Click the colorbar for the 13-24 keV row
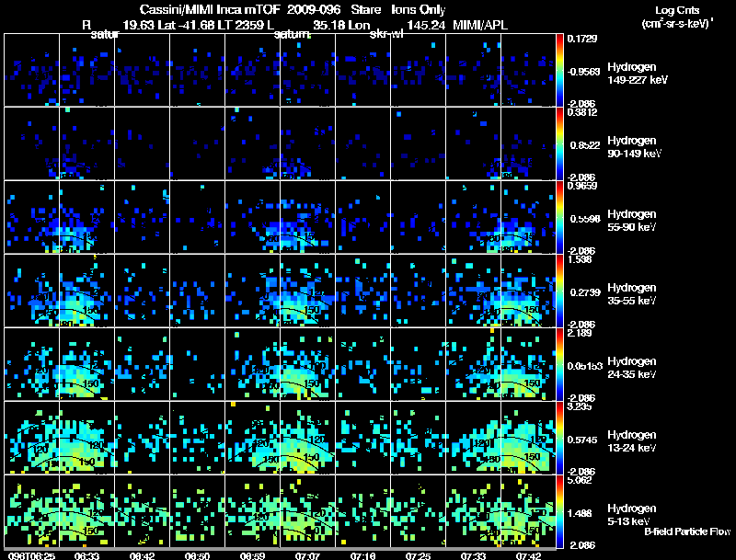Image resolution: width=736 pixels, height=560 pixels. tap(559, 439)
